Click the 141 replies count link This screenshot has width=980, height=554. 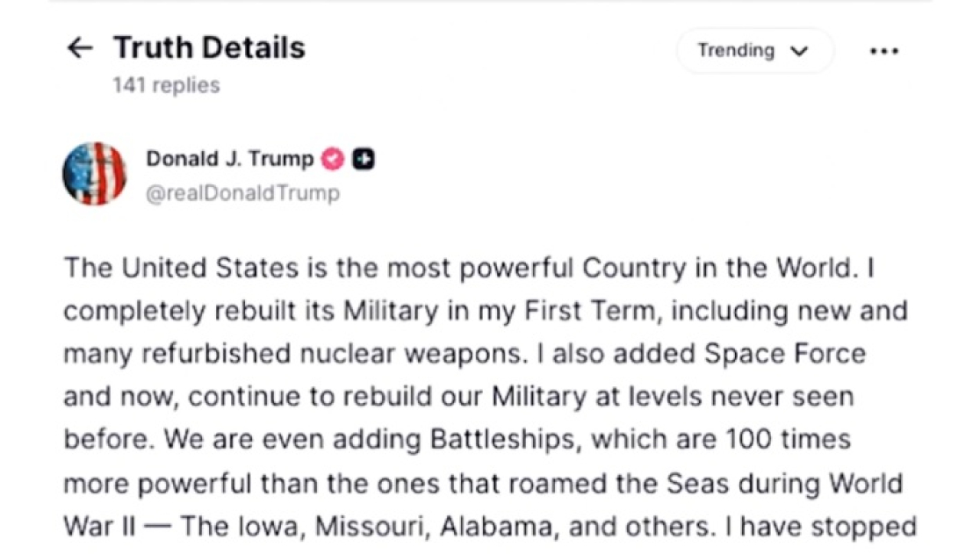coord(166,85)
